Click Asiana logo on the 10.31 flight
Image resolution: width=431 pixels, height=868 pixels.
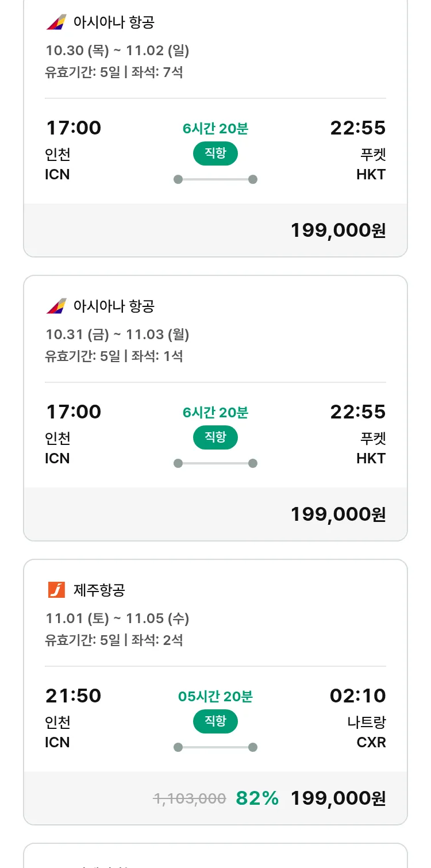tap(57, 306)
